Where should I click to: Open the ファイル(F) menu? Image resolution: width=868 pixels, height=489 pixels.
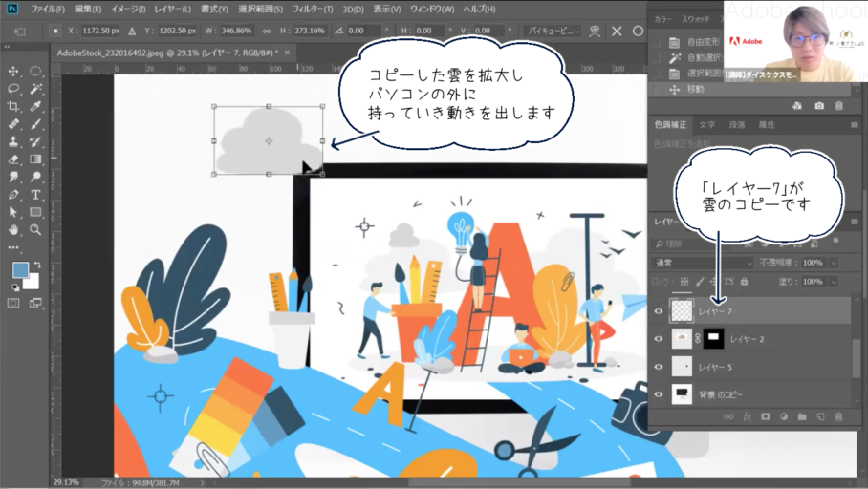click(48, 9)
